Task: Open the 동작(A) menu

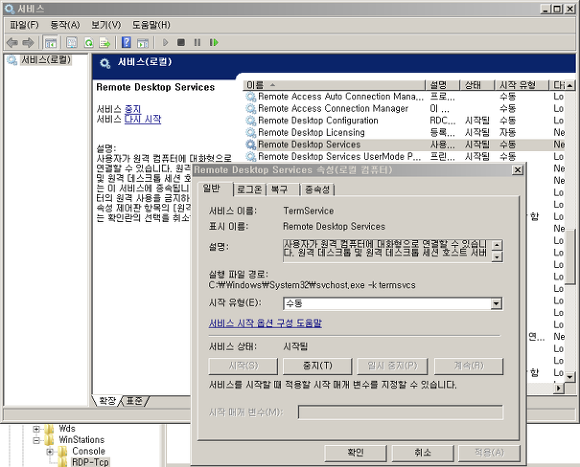Action: pos(65,25)
